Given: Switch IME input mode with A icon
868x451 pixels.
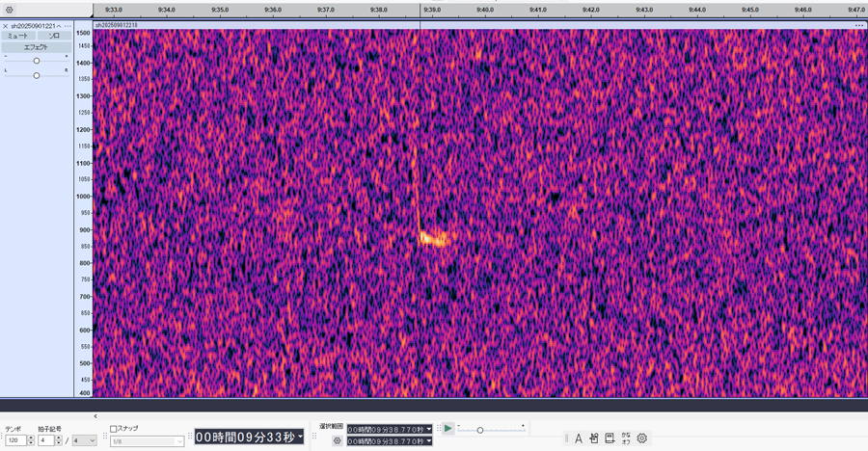Looking at the screenshot, I should click(578, 438).
